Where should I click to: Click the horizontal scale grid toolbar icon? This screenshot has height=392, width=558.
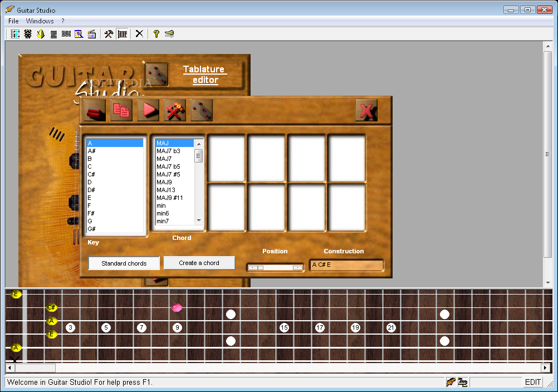pos(66,34)
